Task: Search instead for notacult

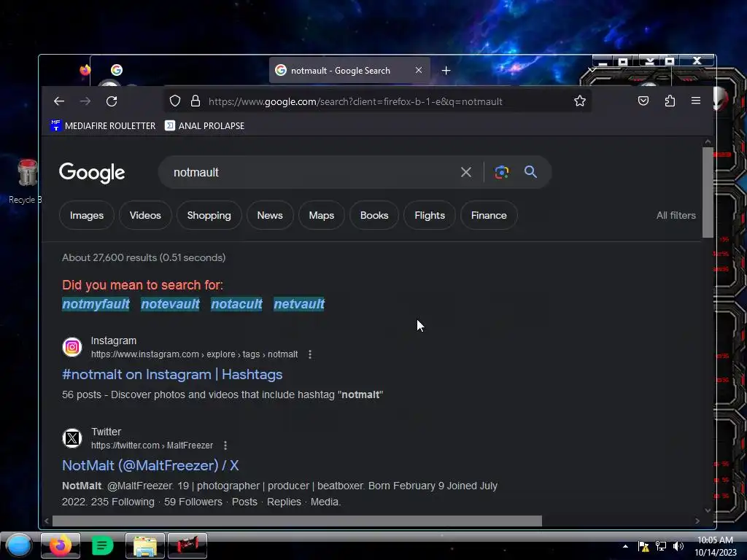Action: click(237, 304)
